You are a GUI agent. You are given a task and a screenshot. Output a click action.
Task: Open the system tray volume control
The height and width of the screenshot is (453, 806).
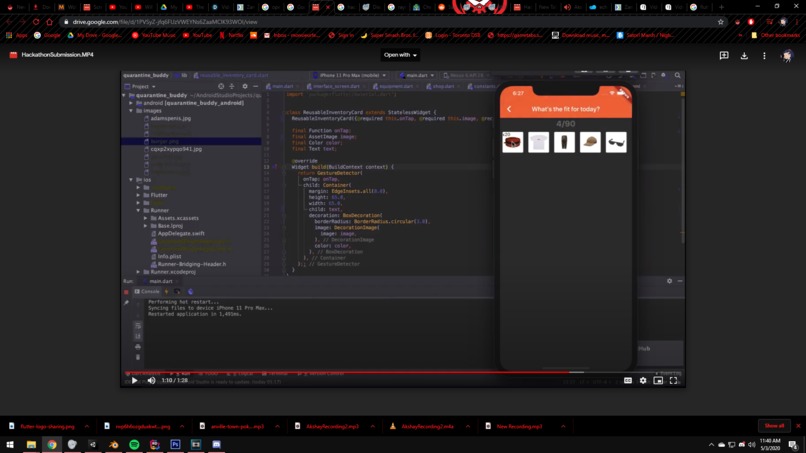pyautogui.click(x=752, y=445)
